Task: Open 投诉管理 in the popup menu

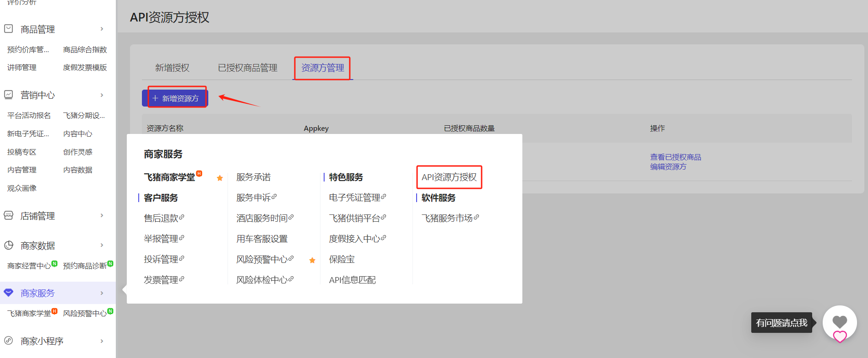Action: click(x=161, y=259)
